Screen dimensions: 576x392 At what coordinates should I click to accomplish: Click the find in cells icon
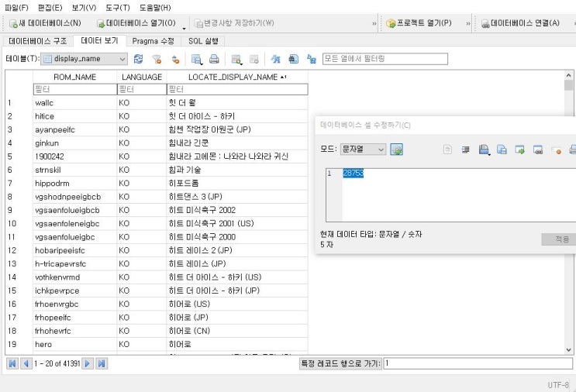pyautogui.click(x=293, y=59)
